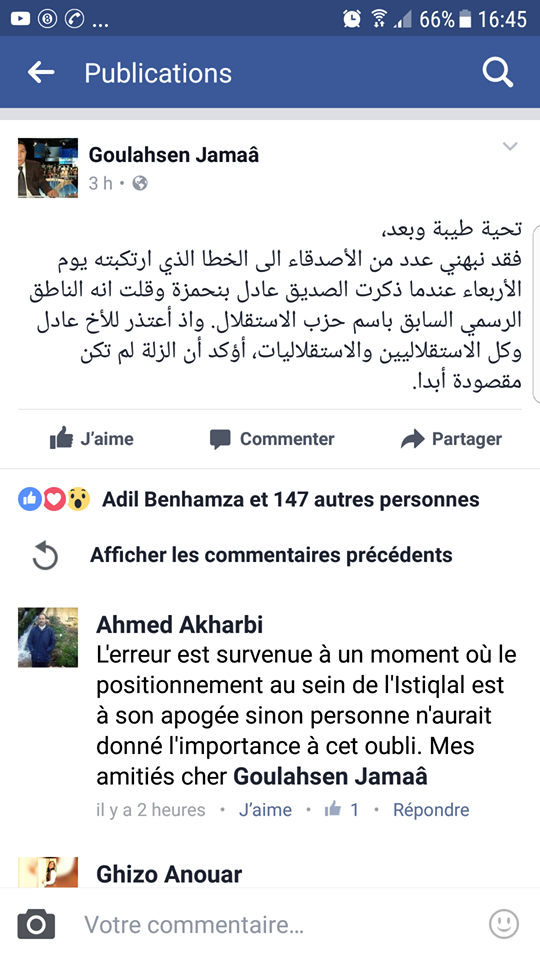Viewport: 540px width, 960px height.
Task: Tap the YouTube notification icon
Action: tap(20, 19)
